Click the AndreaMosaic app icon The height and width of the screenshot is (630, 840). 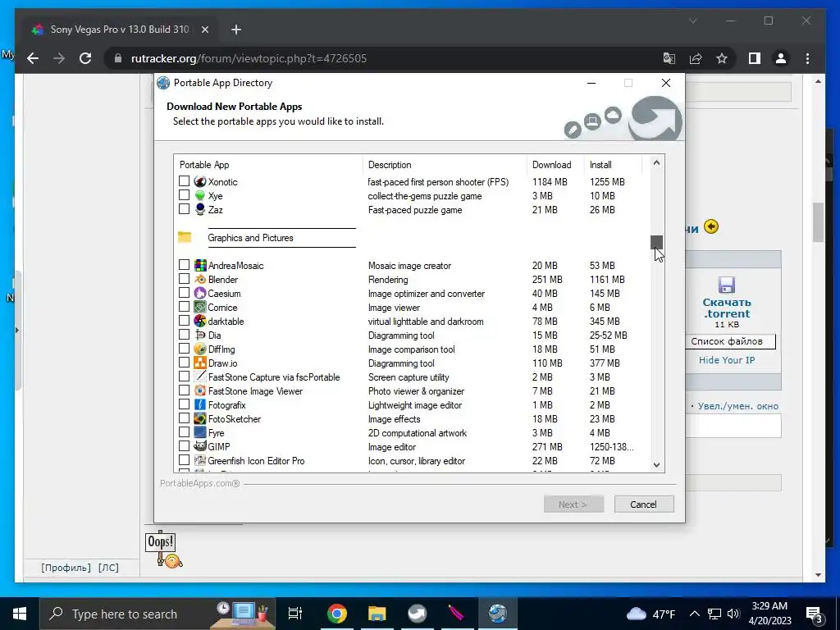tap(200, 265)
